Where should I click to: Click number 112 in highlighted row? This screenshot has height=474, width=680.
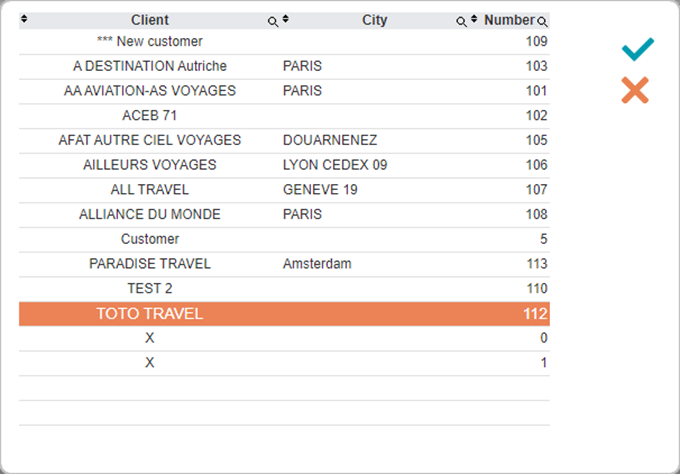[535, 314]
